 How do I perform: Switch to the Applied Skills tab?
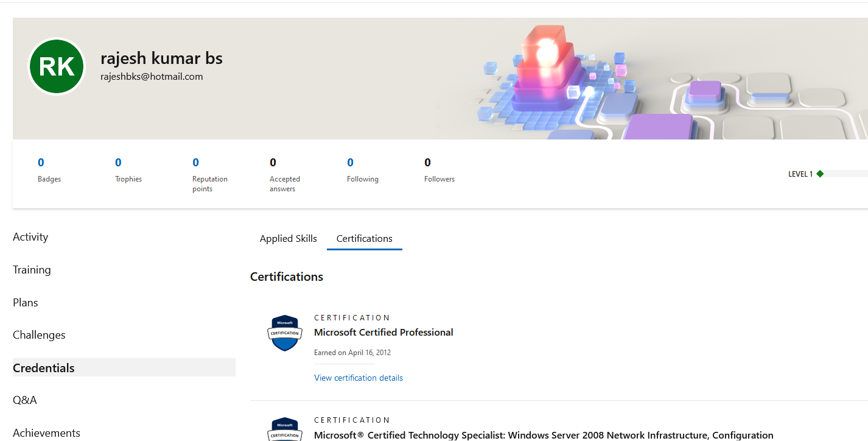[289, 239]
